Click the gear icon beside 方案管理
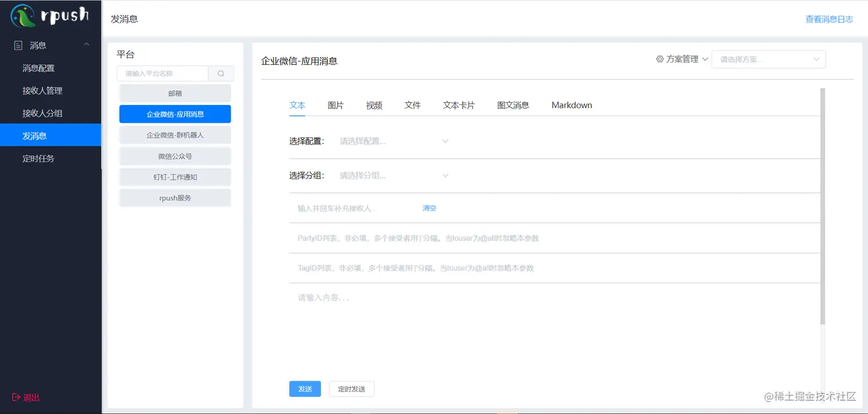Viewport: 868px width, 414px height. click(x=659, y=59)
